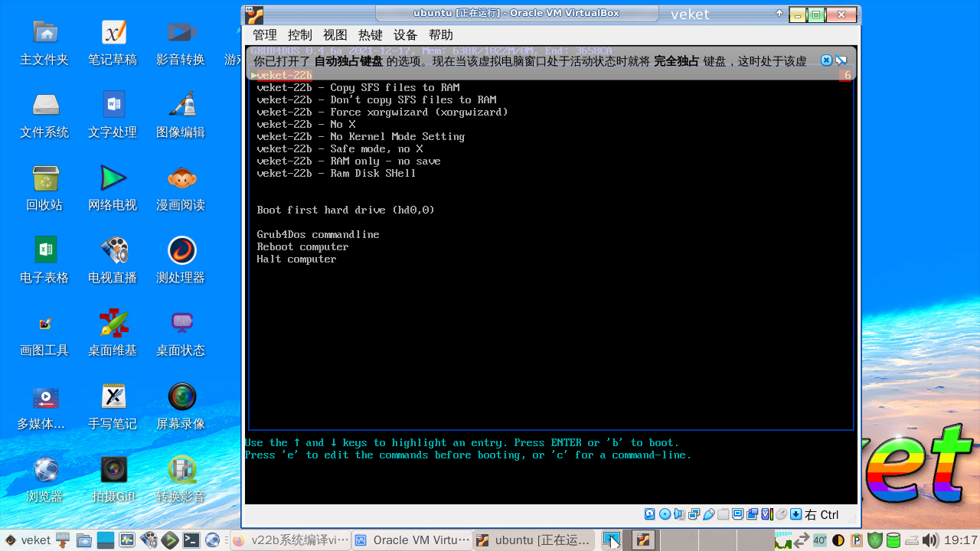Open 电子表格 desktop icon
980x551 pixels.
point(44,262)
